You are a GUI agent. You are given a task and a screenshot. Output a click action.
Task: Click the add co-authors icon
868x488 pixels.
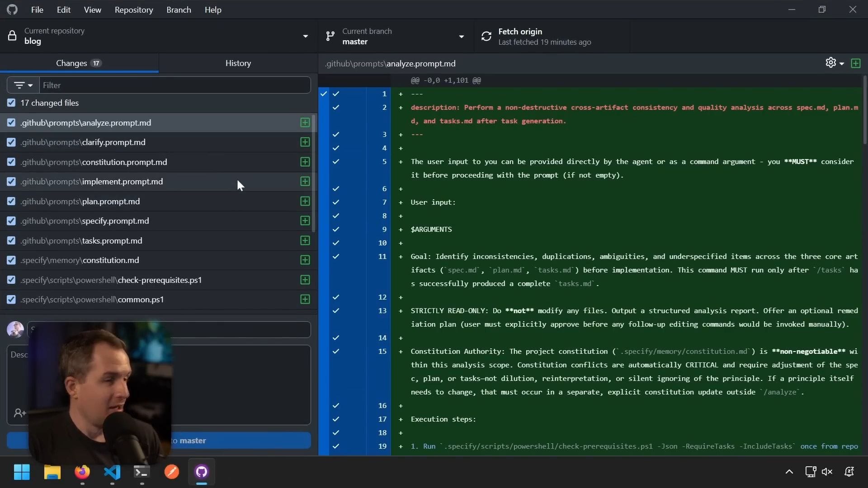(x=20, y=413)
